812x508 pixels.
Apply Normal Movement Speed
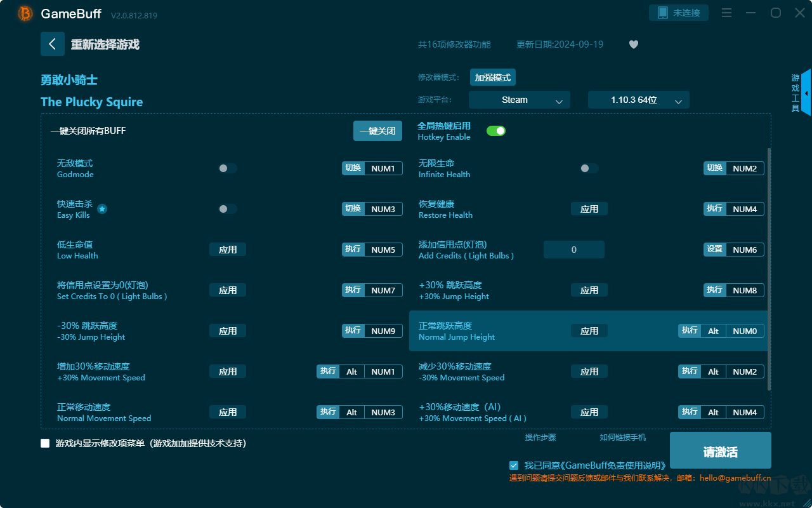pyautogui.click(x=228, y=412)
